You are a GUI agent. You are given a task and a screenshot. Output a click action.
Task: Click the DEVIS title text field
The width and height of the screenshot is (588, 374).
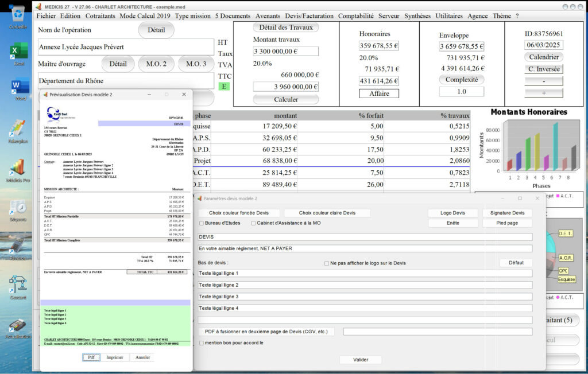[x=365, y=237]
